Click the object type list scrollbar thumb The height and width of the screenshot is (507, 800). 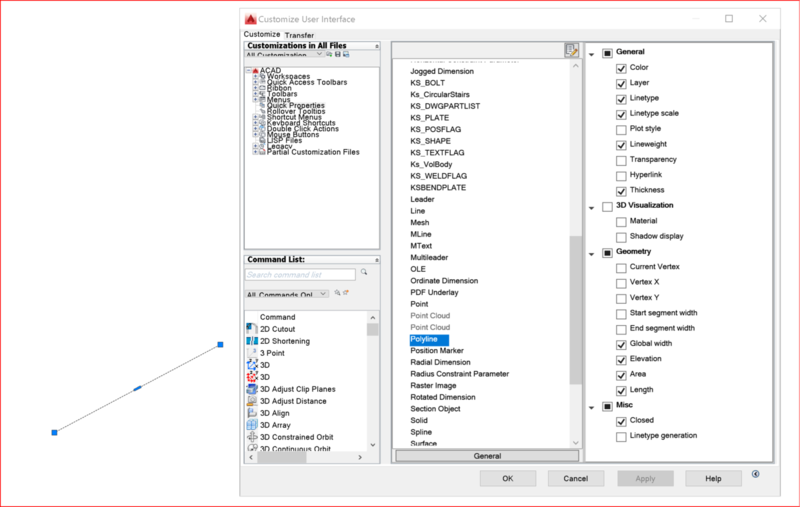576,310
